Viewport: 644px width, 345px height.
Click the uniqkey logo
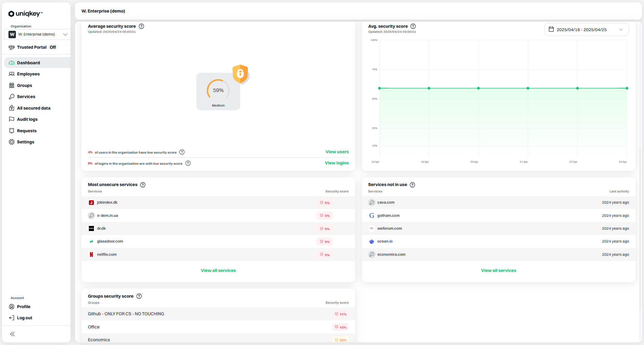coord(25,14)
